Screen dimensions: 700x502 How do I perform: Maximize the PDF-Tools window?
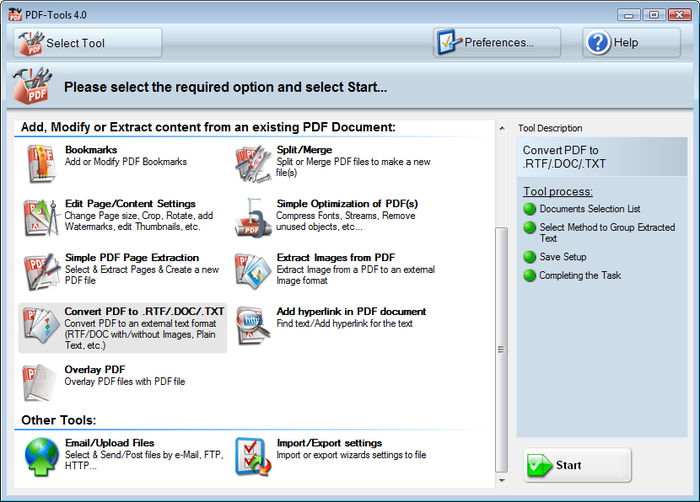[x=654, y=15]
